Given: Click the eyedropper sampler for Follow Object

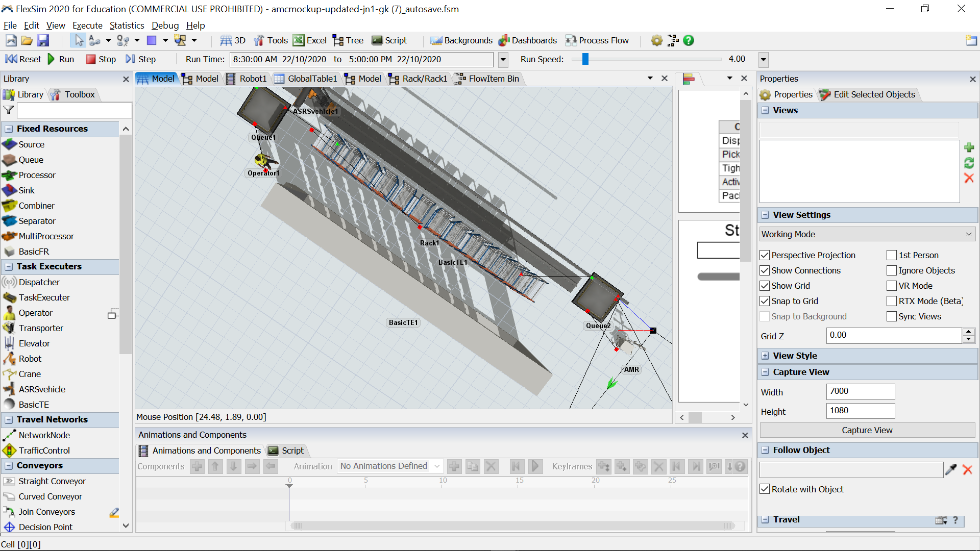Looking at the screenshot, I should coord(950,470).
